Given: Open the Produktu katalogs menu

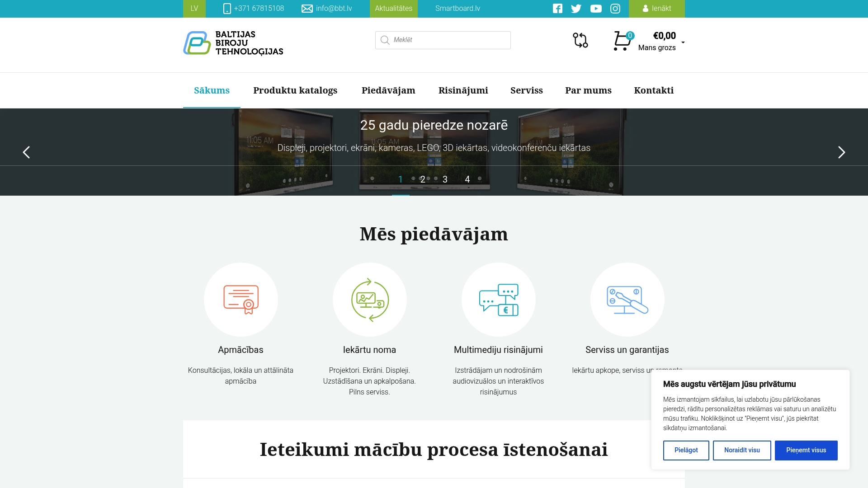Looking at the screenshot, I should [295, 90].
